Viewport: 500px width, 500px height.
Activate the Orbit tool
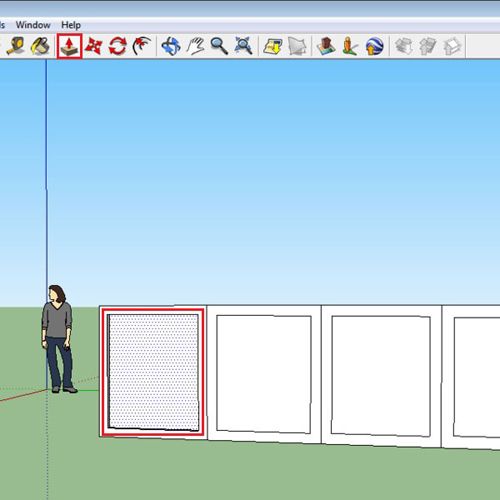(171, 46)
